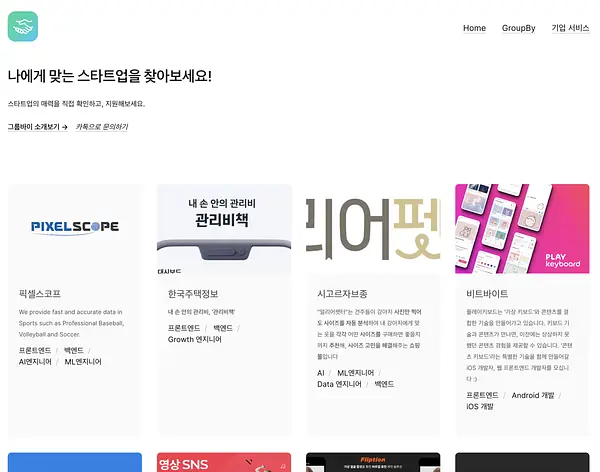Viewport: 600px width, 472px height.
Task: Select the 픽셀스코프 company title
Action: 40,294
